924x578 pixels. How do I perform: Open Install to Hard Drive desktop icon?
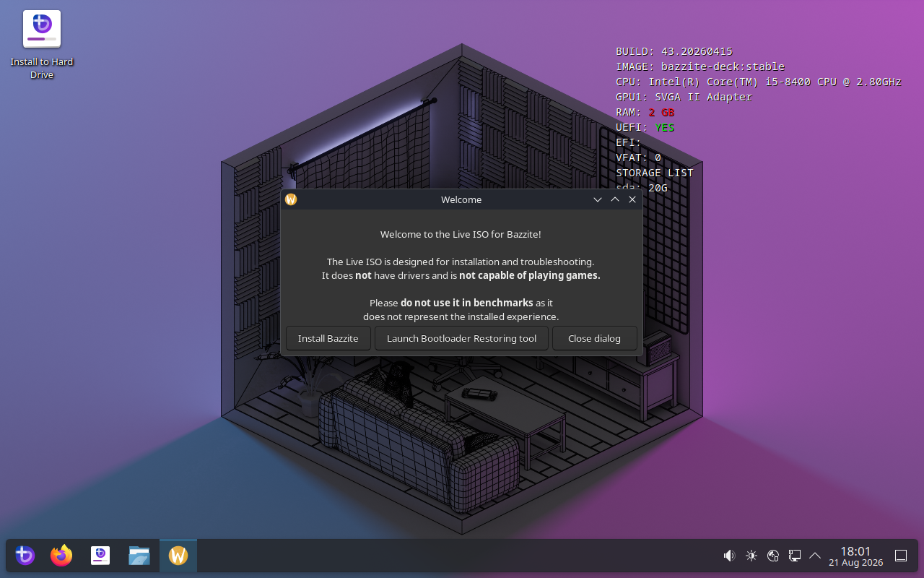tap(42, 45)
